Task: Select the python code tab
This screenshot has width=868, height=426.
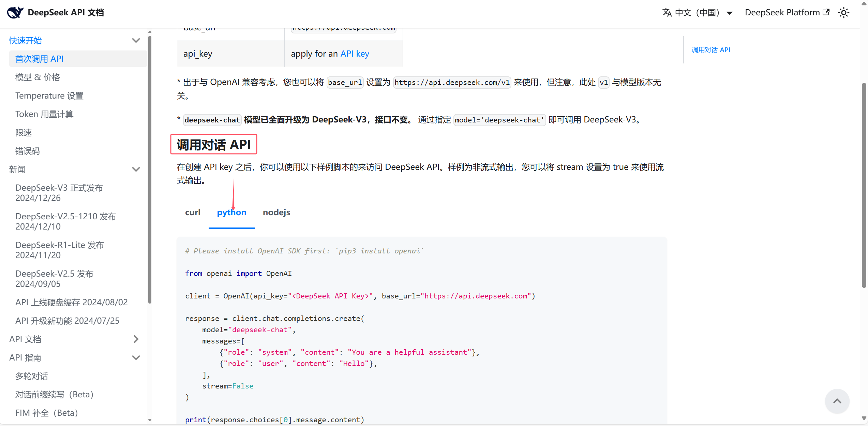Action: pyautogui.click(x=231, y=212)
